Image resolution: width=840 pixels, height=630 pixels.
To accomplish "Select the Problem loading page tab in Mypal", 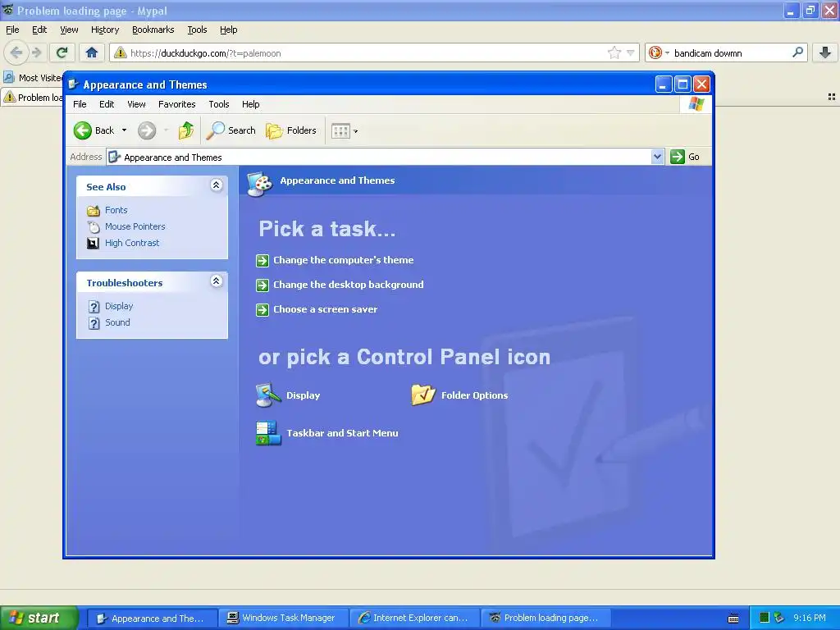I will [33, 98].
